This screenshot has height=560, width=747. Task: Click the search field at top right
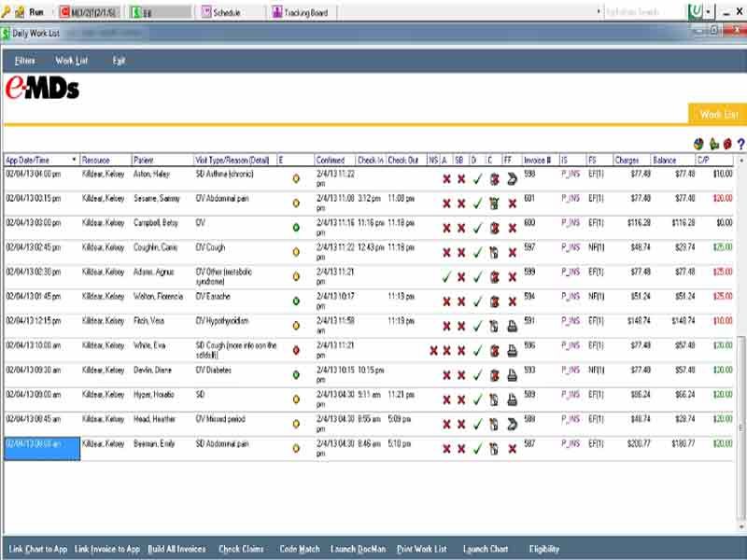tap(643, 12)
